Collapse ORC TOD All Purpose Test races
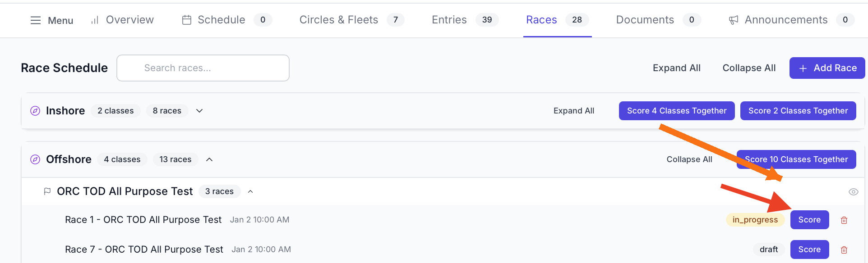Image resolution: width=868 pixels, height=263 pixels. [250, 191]
